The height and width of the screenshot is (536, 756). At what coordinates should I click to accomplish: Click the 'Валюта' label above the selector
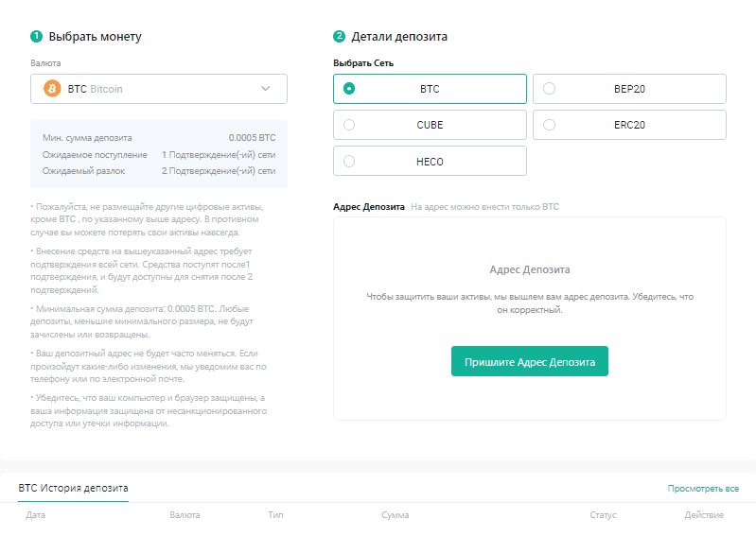pyautogui.click(x=45, y=63)
